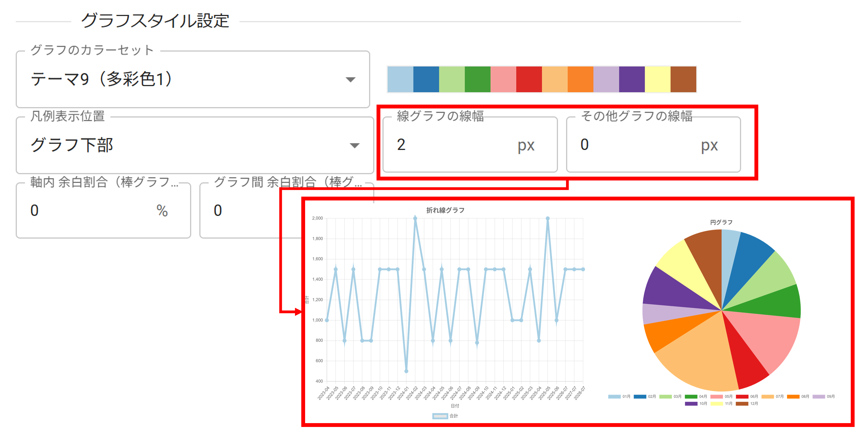The height and width of the screenshot is (439, 868).
Task: Click the その他グラフの線幅 input field
Action: coord(653,145)
